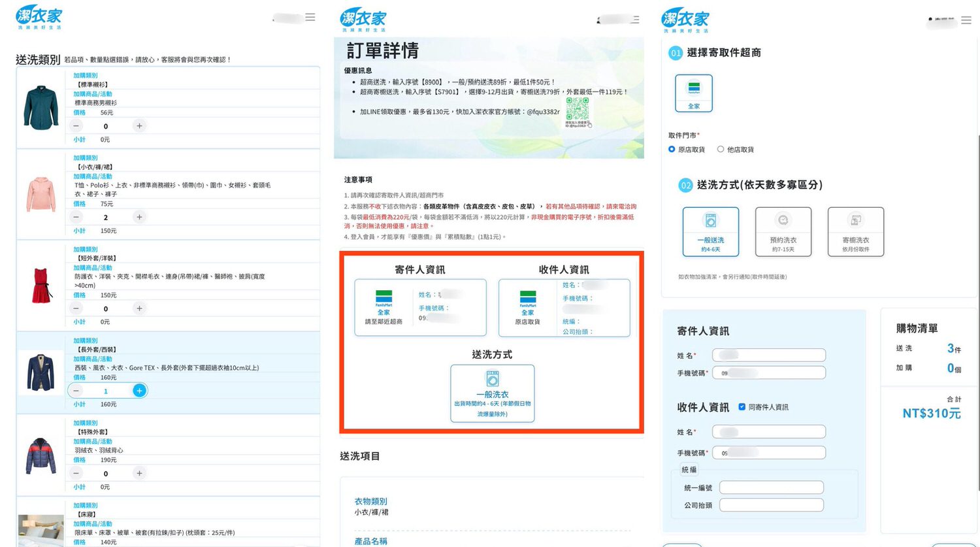Click the 注意事項 heading
The width and height of the screenshot is (980, 547).
[x=358, y=180]
